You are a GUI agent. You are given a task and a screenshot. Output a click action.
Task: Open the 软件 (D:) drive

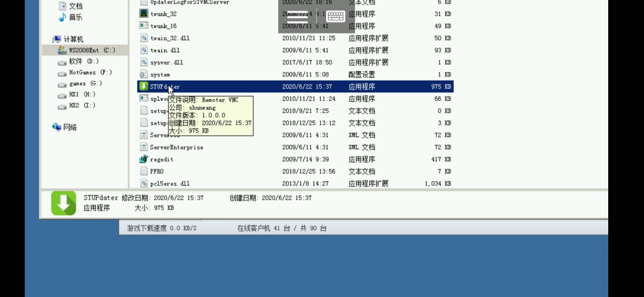click(x=84, y=61)
